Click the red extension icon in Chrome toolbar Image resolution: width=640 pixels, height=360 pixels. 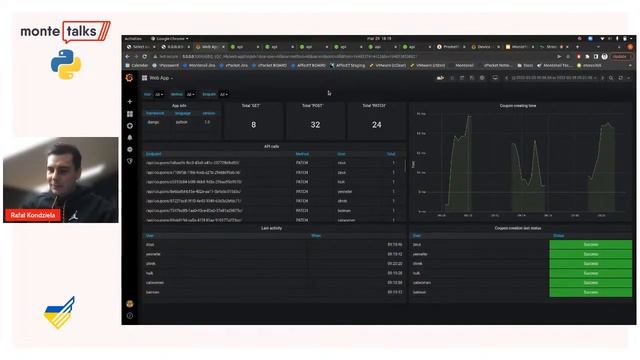(x=578, y=56)
